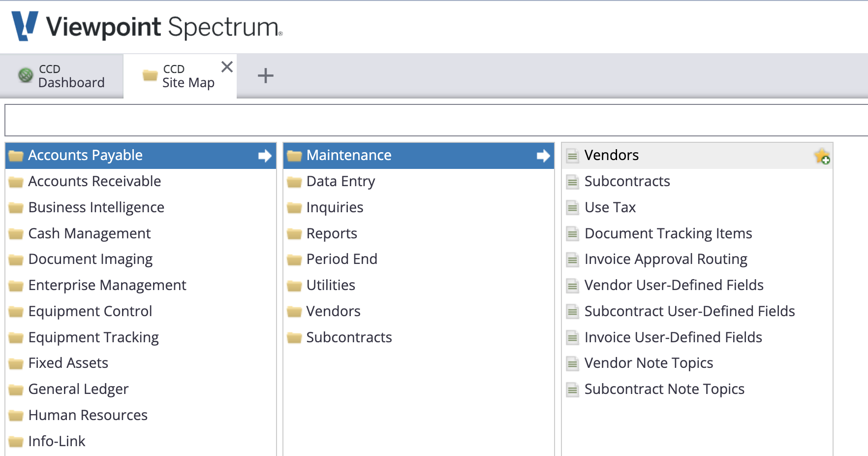Open Document Tracking Items screen

(697, 233)
